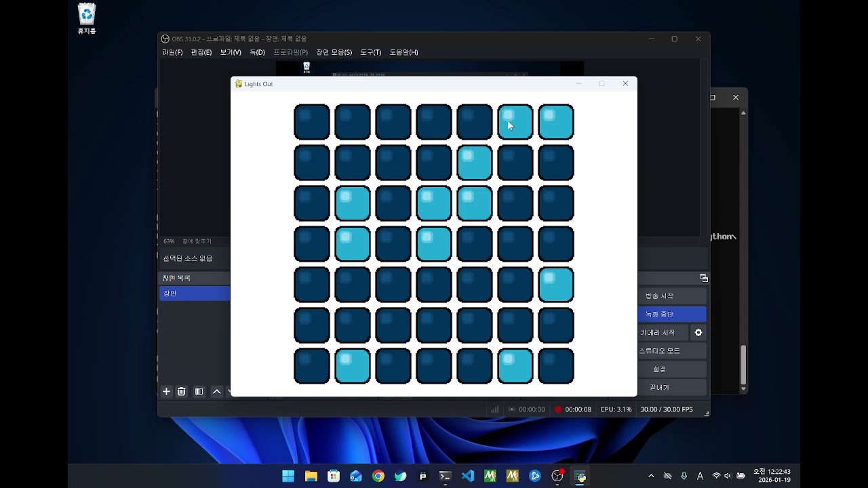
Task: Select the 장면 scene list item
Action: (x=195, y=293)
